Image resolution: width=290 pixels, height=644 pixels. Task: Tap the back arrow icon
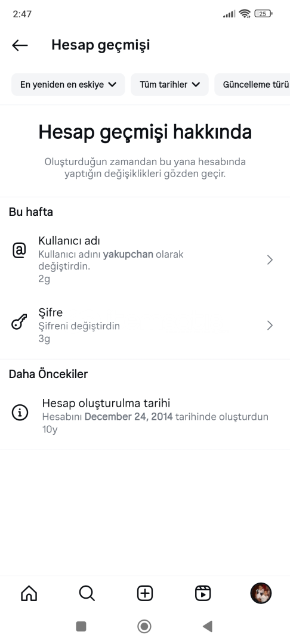pos(20,45)
